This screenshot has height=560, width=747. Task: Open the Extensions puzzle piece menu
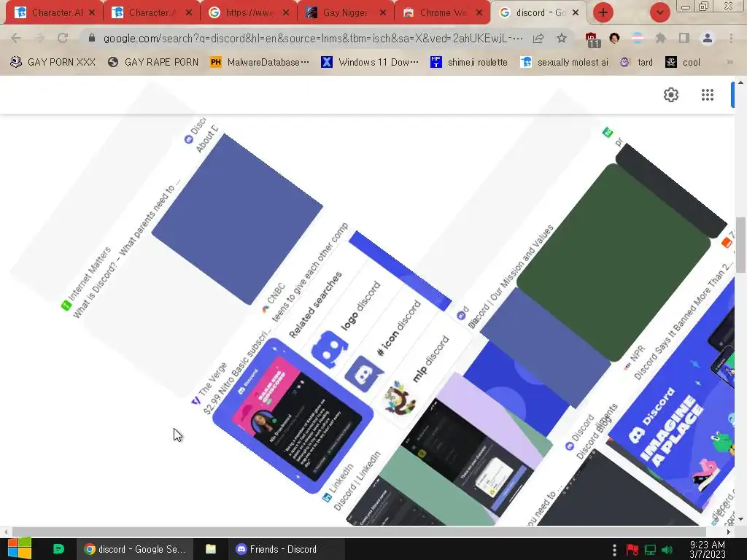tap(661, 38)
